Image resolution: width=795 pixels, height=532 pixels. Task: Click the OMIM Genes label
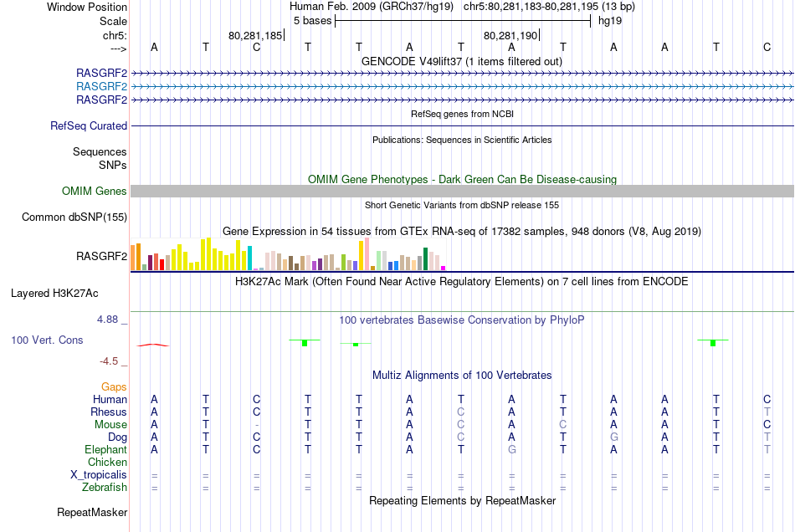click(x=94, y=191)
